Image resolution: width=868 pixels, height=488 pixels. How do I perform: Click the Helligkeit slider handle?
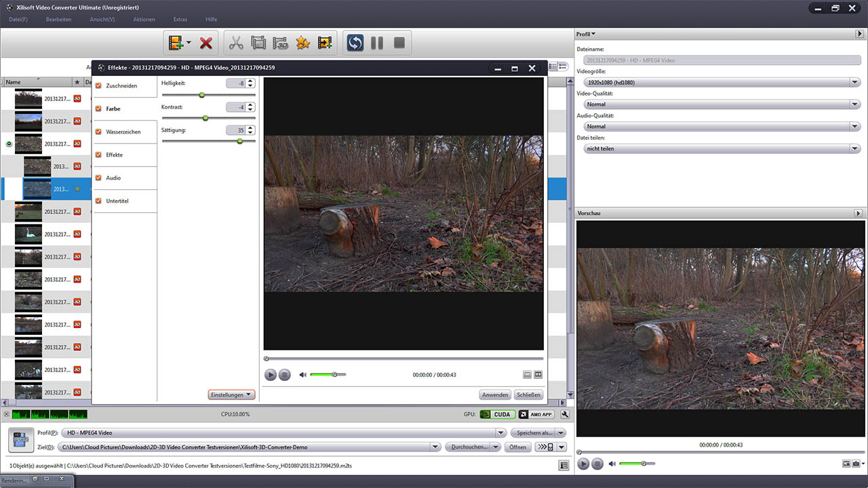point(201,95)
